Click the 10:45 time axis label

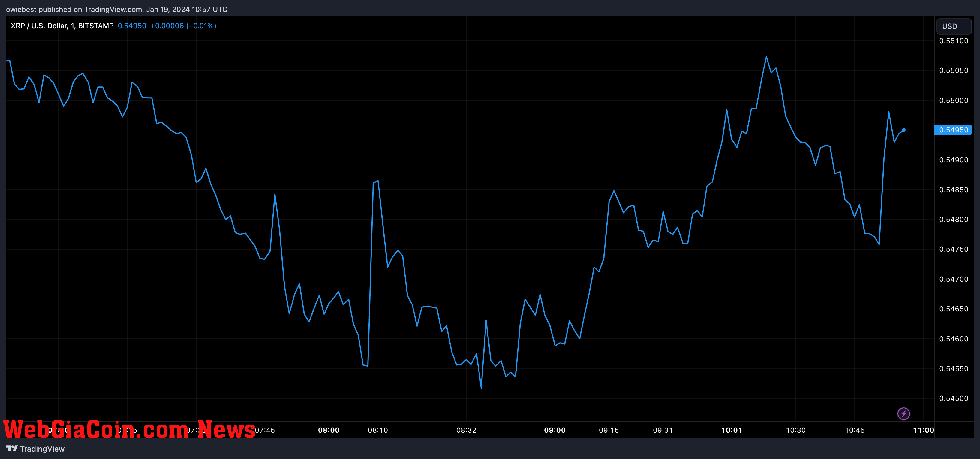[855, 430]
